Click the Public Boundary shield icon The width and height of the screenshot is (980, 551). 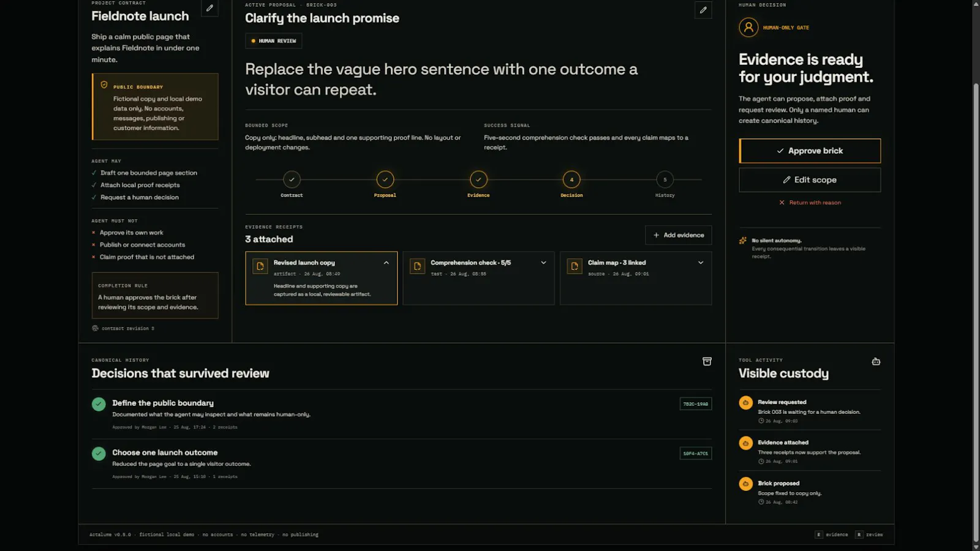click(104, 85)
